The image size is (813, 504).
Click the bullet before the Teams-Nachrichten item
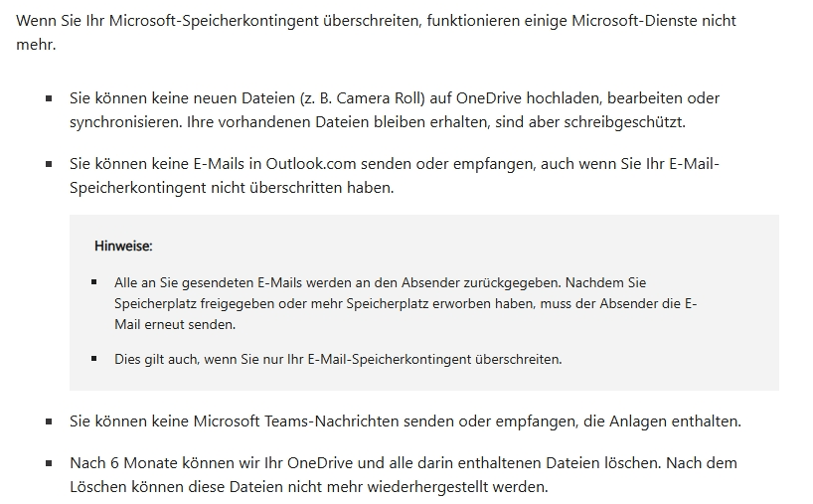pyautogui.click(x=49, y=421)
